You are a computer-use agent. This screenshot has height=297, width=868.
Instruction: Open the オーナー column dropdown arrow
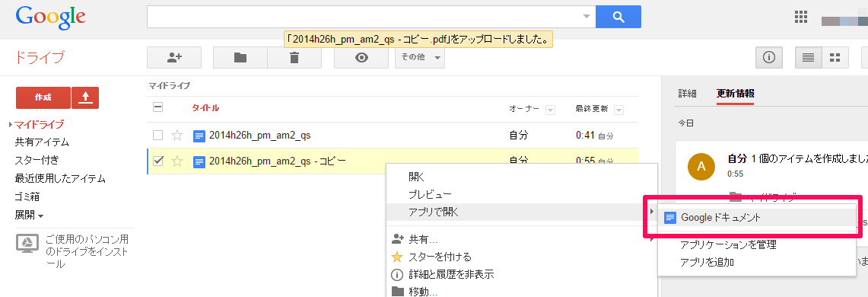coord(550,110)
